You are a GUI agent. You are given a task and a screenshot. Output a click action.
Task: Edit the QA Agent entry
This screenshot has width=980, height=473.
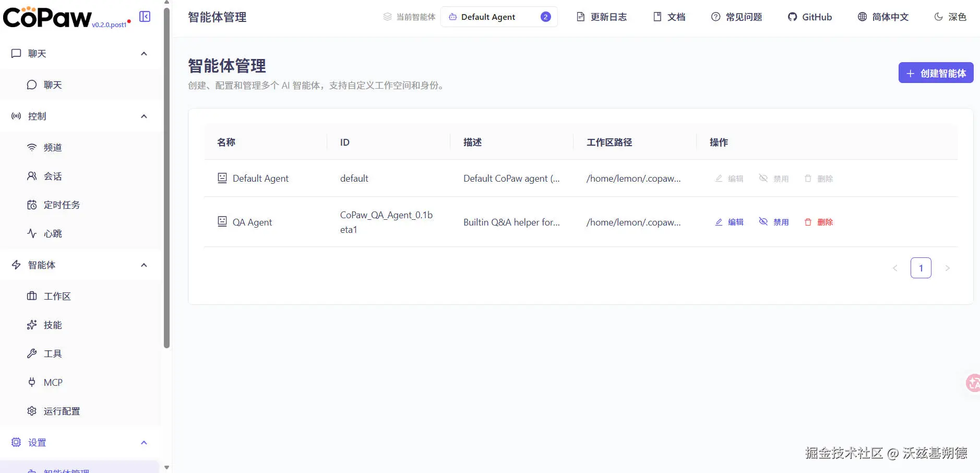tap(729, 222)
